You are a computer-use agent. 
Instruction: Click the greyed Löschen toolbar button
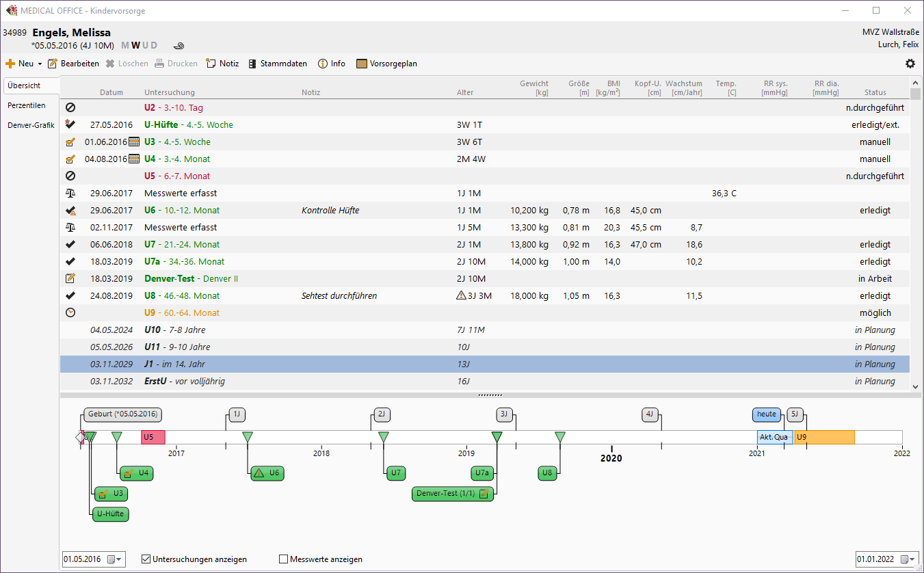(x=127, y=64)
